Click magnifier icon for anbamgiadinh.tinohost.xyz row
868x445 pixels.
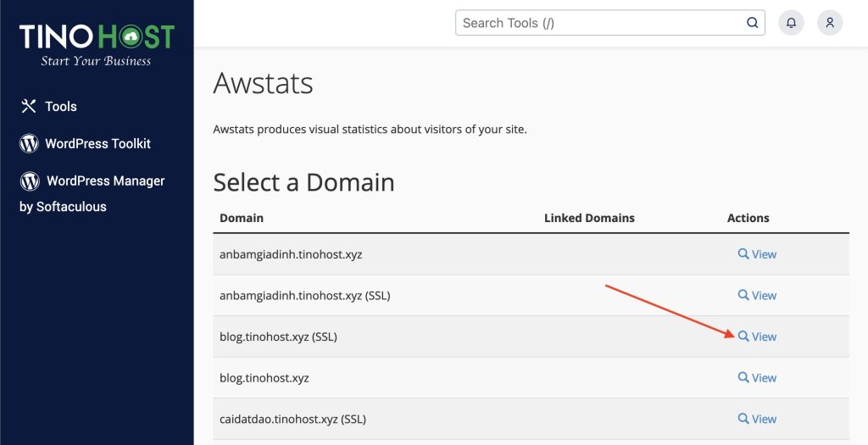(x=743, y=254)
